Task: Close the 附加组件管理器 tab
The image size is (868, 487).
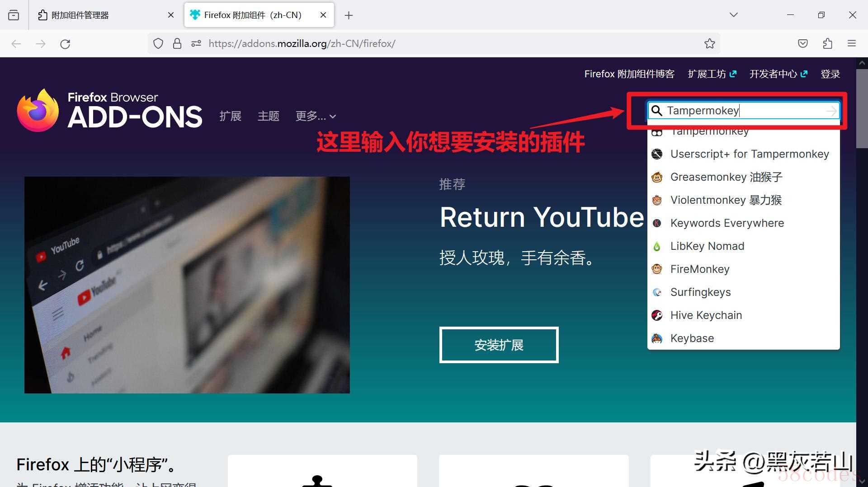Action: (171, 15)
